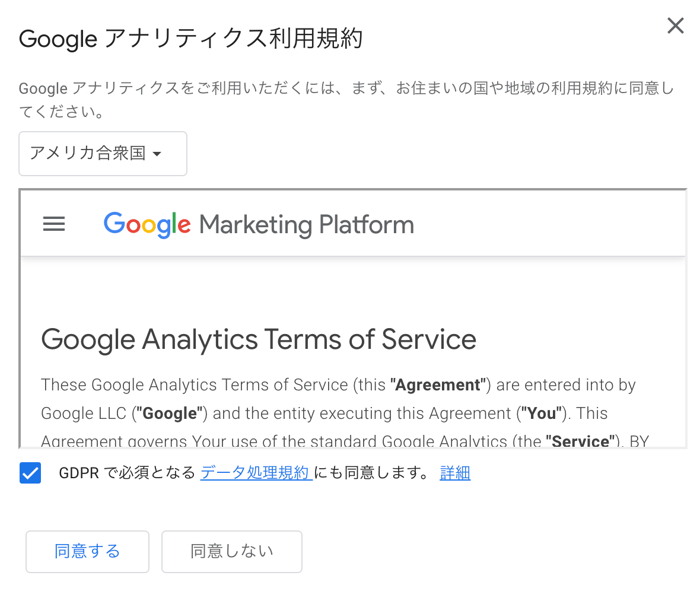Click the Google アナリティクス利用規約 dialog title

(x=190, y=39)
